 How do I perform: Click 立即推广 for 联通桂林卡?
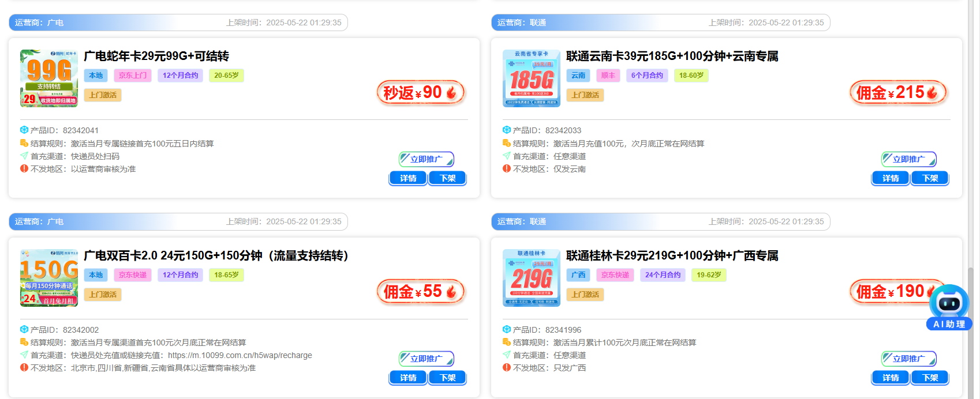909,359
